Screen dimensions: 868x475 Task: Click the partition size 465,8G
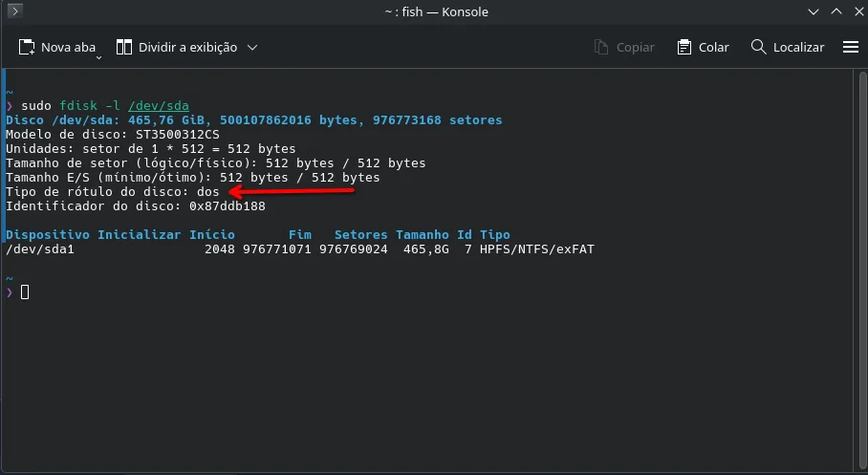point(425,249)
